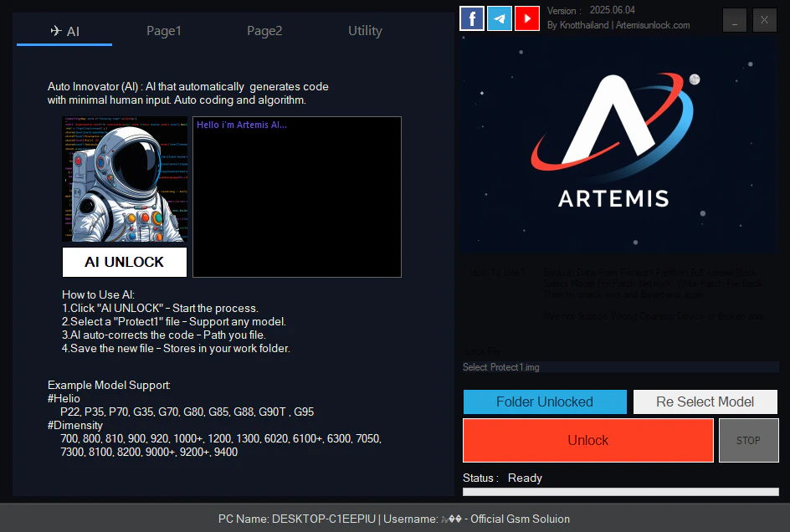Viewport: 790px width, 532px height.
Task: Click the Folder Unlocked button
Action: pos(545,402)
